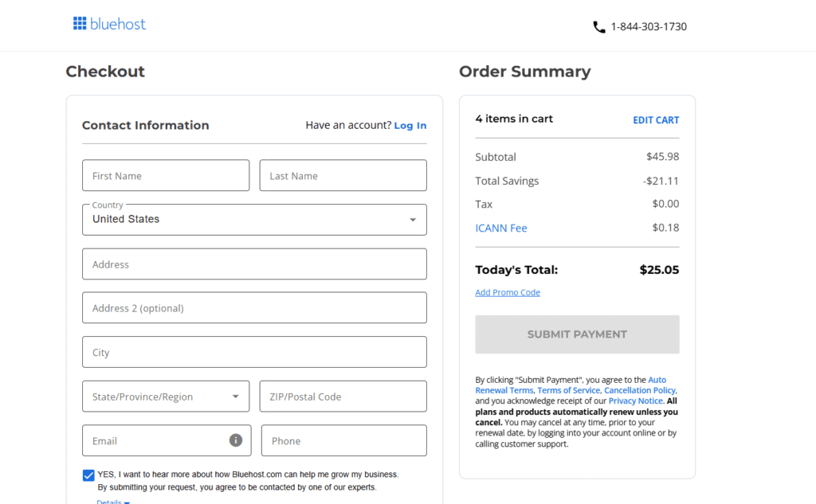Click the Phone input field
The height and width of the screenshot is (504, 816).
pyautogui.click(x=344, y=440)
